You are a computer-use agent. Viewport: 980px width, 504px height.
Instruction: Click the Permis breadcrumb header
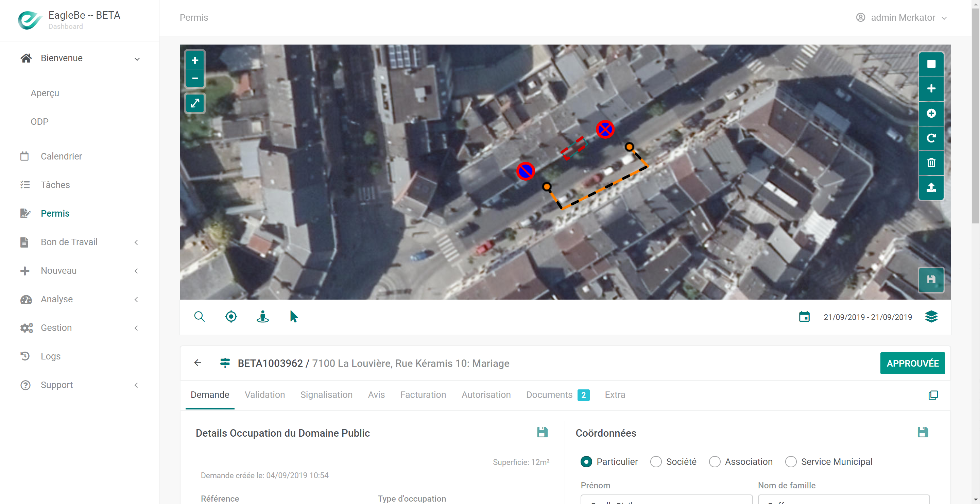click(194, 18)
